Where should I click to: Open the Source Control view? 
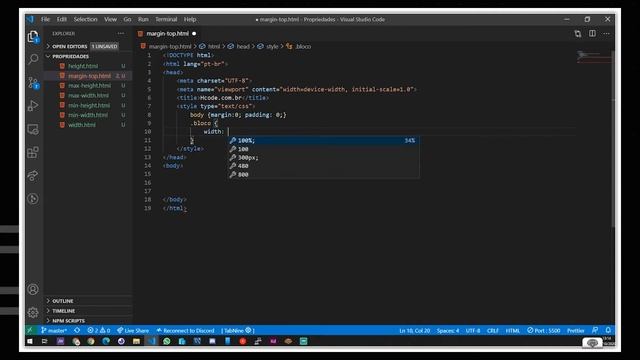[x=33, y=83]
